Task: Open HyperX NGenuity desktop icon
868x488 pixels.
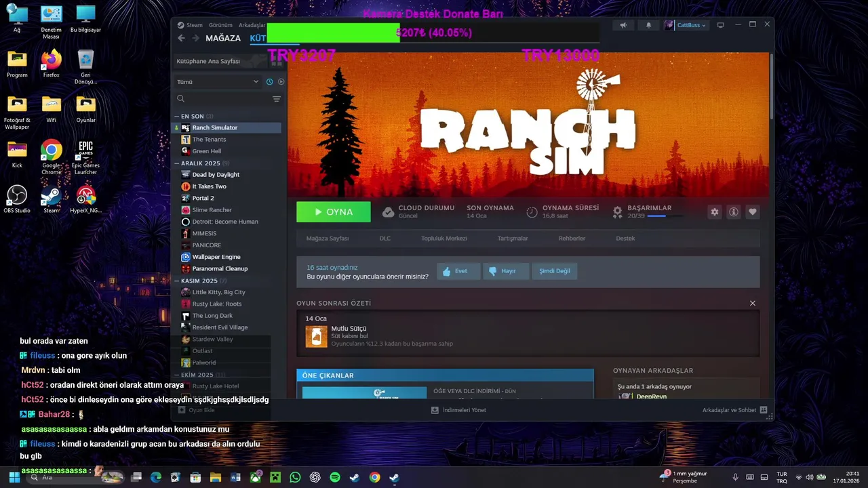Action: (85, 200)
